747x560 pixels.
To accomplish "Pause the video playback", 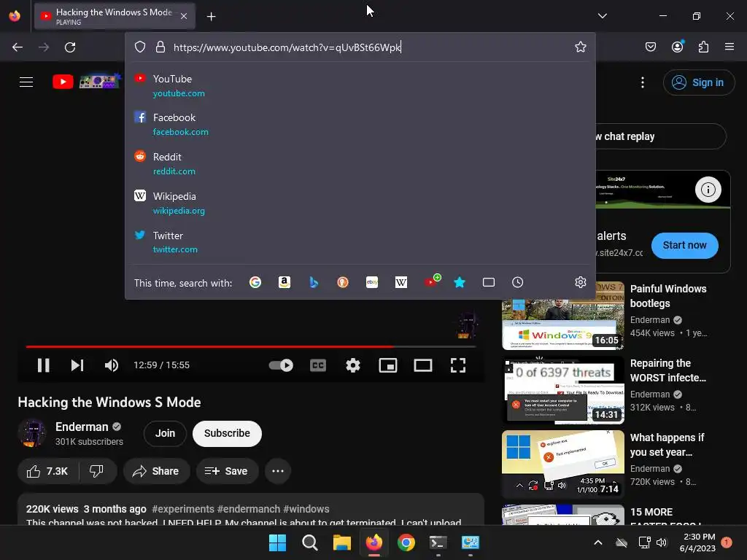I will pyautogui.click(x=43, y=365).
